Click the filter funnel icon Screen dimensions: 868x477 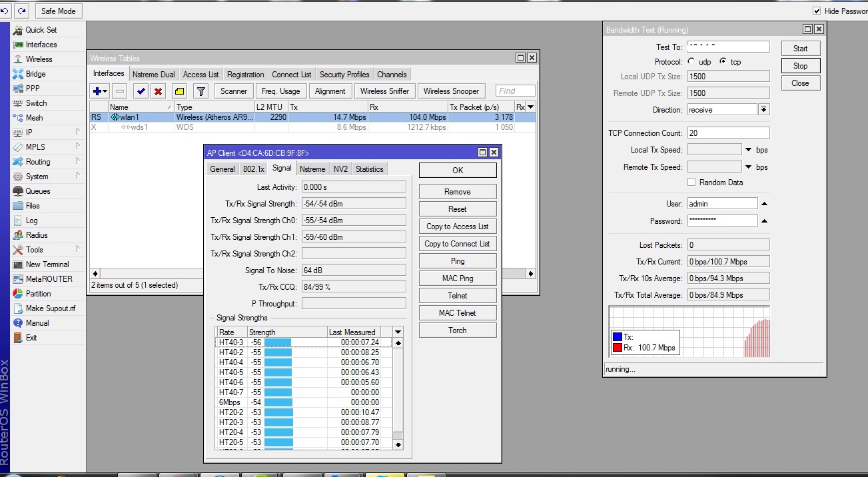click(201, 91)
